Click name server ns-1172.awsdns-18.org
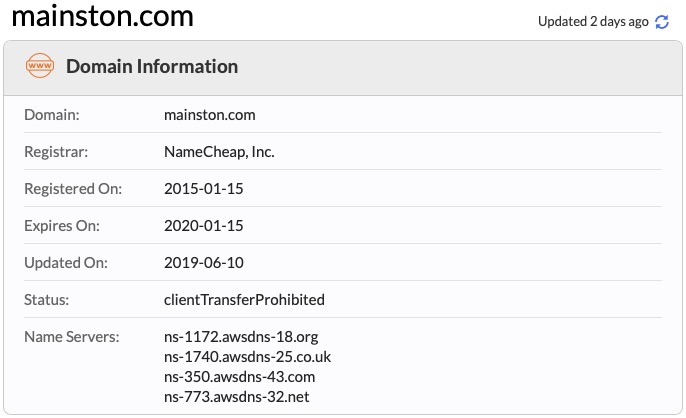Screen dimensions: 686x418 pyautogui.click(x=241, y=337)
